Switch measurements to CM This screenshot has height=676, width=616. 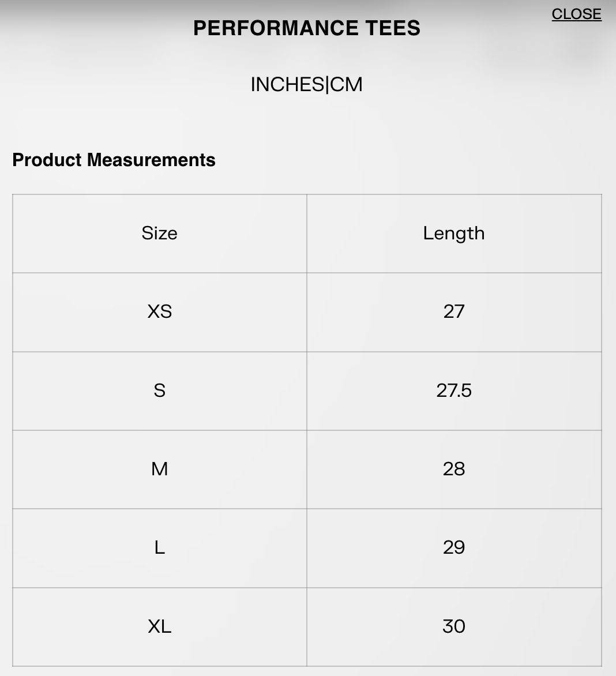347,85
